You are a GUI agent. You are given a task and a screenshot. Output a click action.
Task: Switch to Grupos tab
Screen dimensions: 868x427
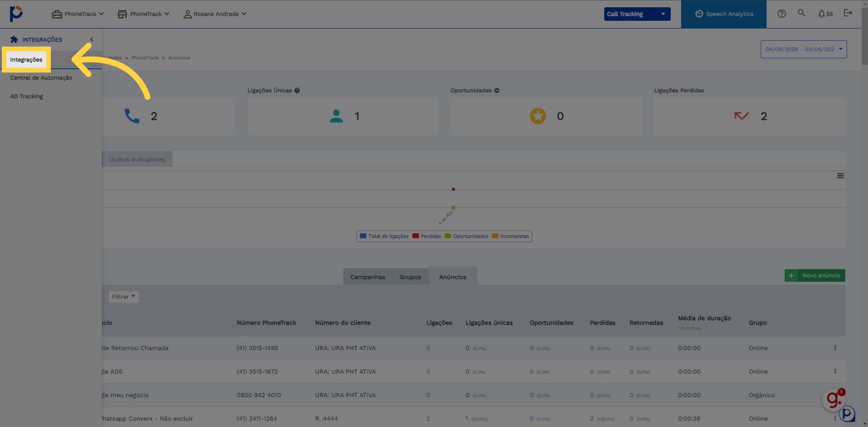410,277
